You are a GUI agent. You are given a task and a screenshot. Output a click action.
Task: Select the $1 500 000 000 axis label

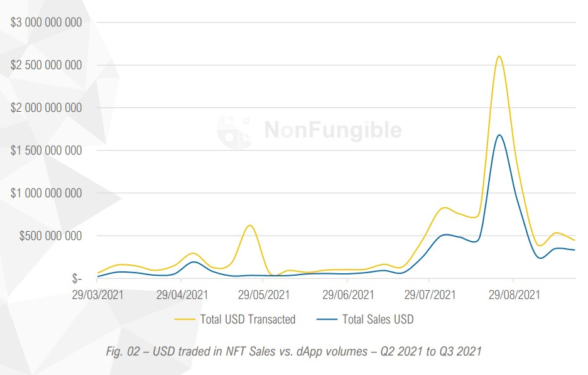click(x=46, y=151)
